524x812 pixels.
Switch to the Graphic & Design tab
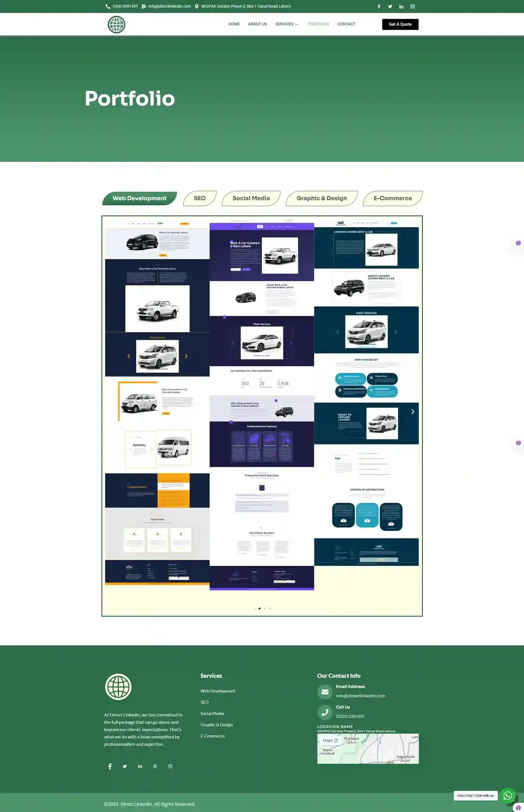[x=321, y=198]
